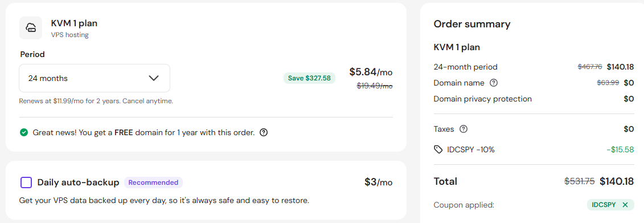Click the coupon tag icon beside IDCSPY -10%

[x=438, y=150]
